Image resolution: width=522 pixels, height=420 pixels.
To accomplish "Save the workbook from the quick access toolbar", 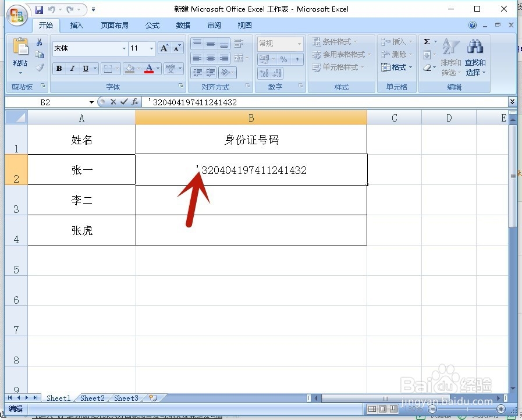I will [x=39, y=10].
